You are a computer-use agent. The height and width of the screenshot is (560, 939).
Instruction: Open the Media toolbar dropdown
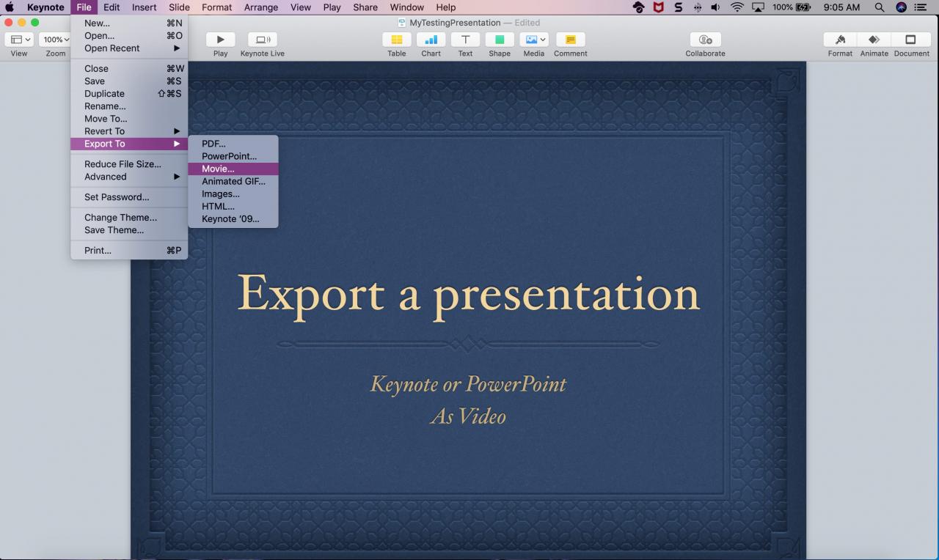(534, 40)
